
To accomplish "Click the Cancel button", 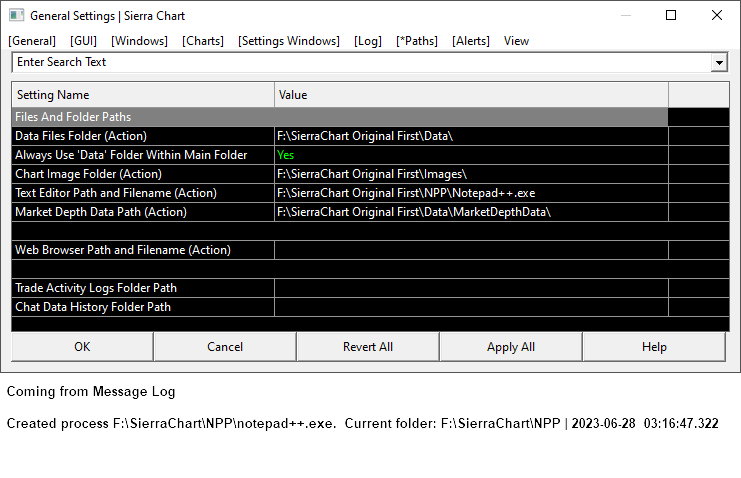I will point(225,347).
